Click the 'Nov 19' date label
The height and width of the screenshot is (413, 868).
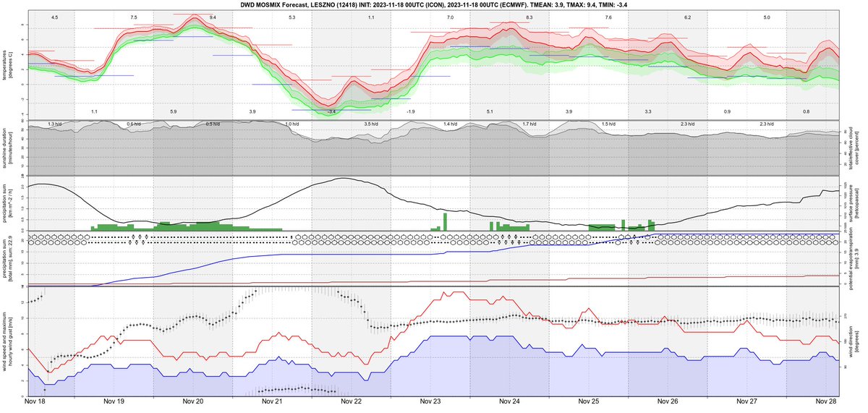(x=114, y=401)
